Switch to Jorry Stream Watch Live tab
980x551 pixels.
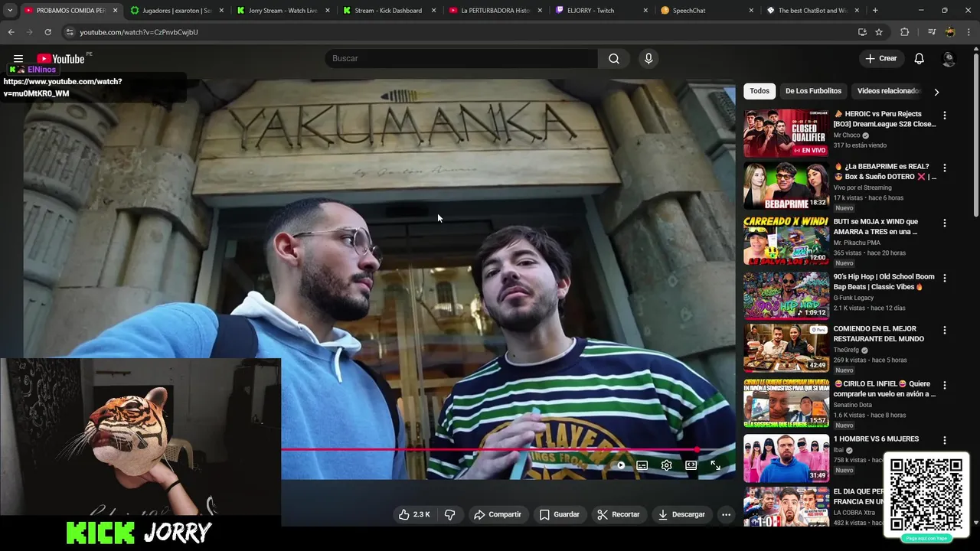(283, 11)
